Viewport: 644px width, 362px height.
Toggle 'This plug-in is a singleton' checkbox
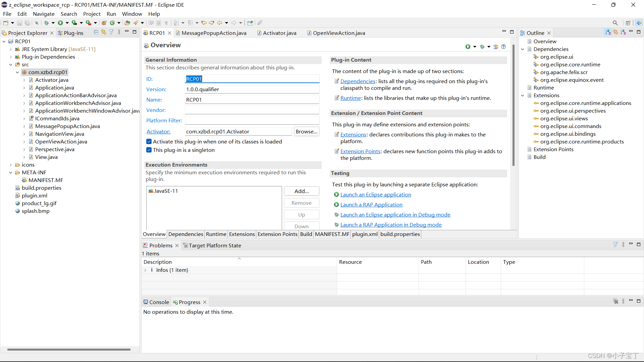point(149,150)
